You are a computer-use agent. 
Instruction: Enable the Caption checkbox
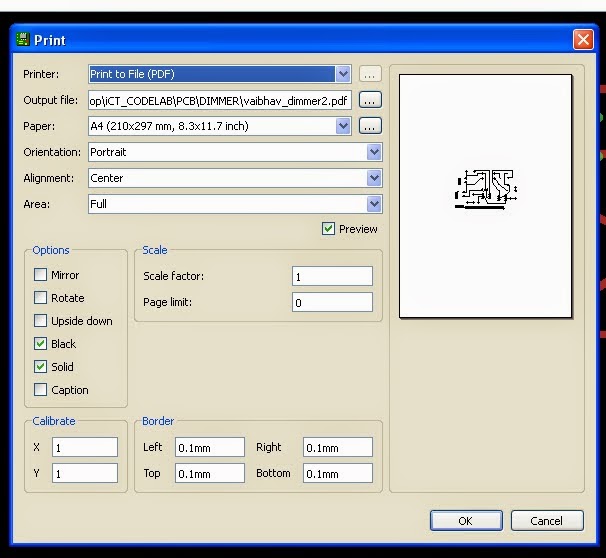(x=40, y=390)
